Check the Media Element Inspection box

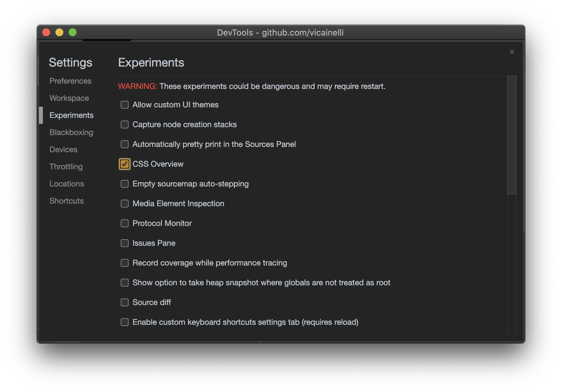click(x=125, y=204)
